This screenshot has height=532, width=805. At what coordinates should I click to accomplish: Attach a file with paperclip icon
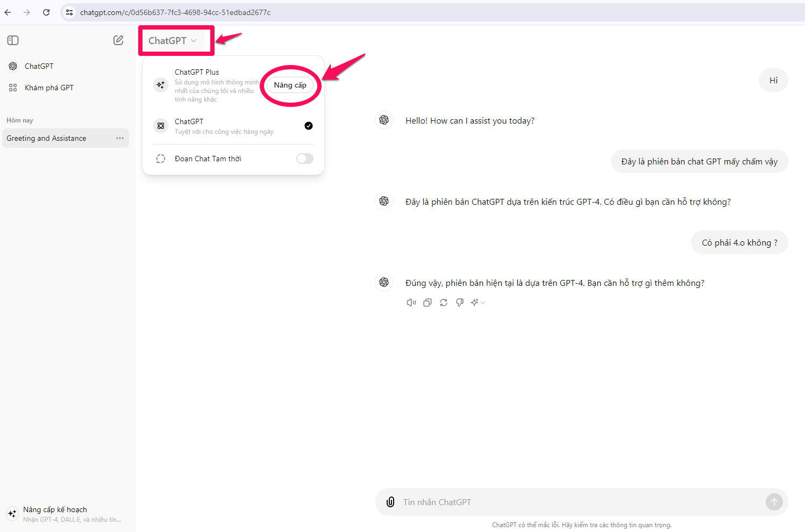390,502
